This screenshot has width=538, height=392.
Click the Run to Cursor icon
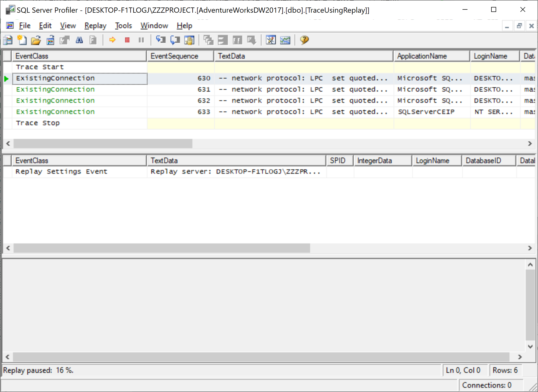point(175,40)
